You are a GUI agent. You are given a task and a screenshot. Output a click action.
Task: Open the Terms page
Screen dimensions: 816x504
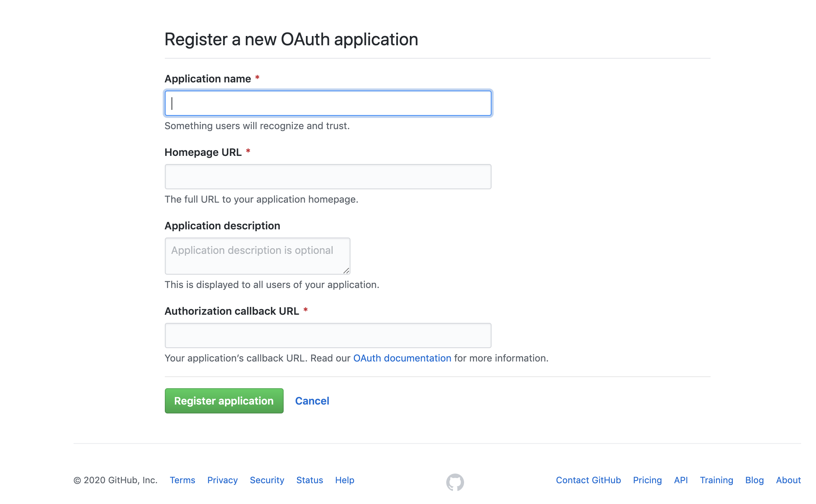pos(182,480)
